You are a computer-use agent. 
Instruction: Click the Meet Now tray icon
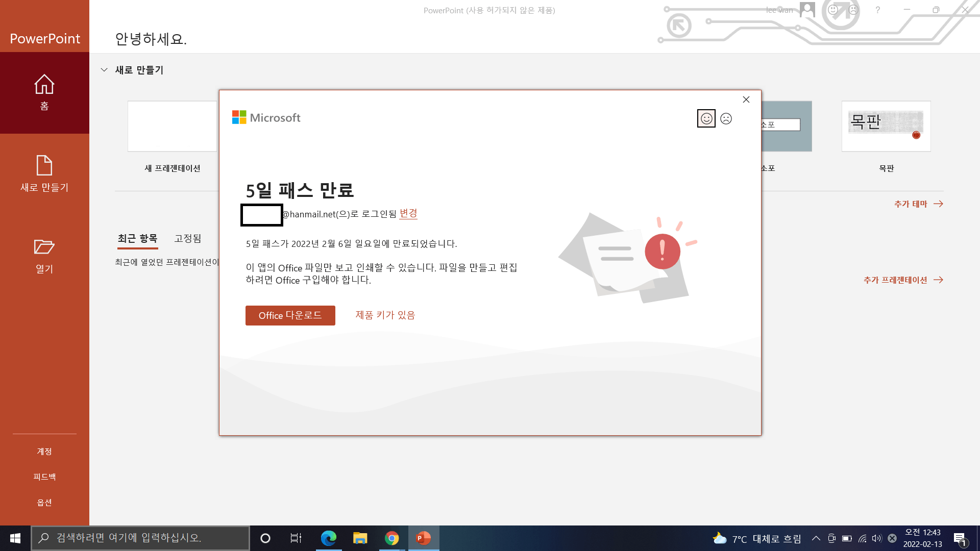point(831,538)
